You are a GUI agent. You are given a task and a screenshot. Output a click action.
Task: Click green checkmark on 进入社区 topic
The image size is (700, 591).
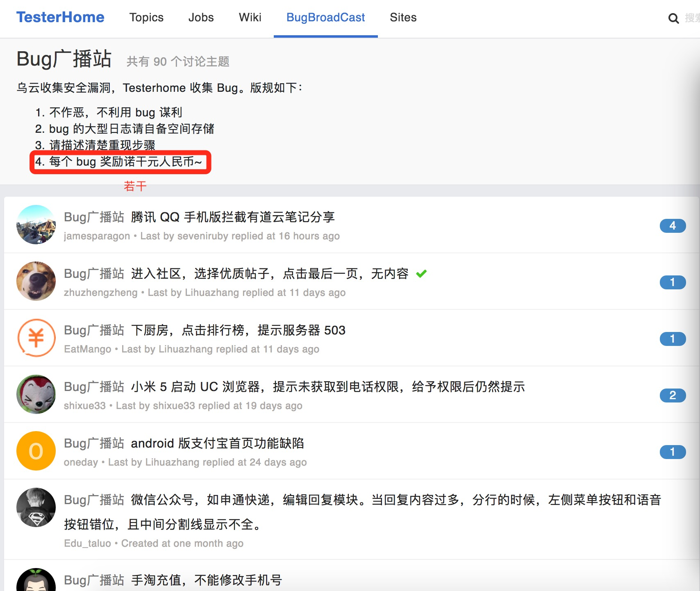click(x=421, y=273)
